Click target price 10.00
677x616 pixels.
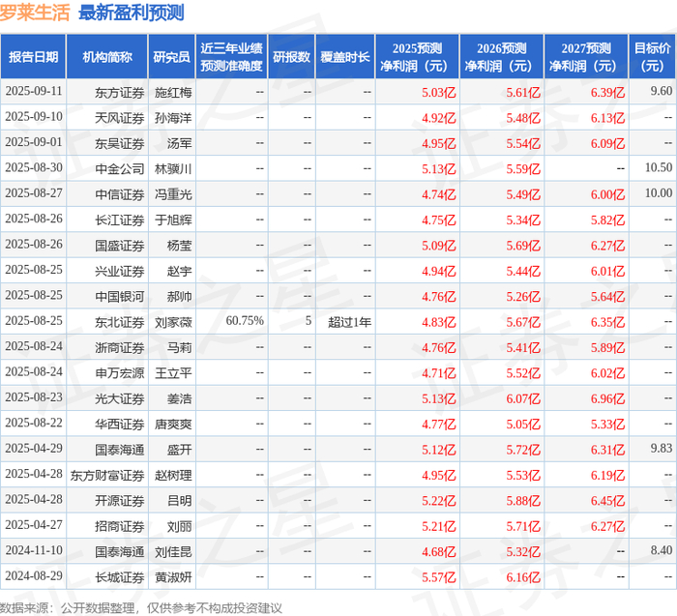(x=659, y=193)
